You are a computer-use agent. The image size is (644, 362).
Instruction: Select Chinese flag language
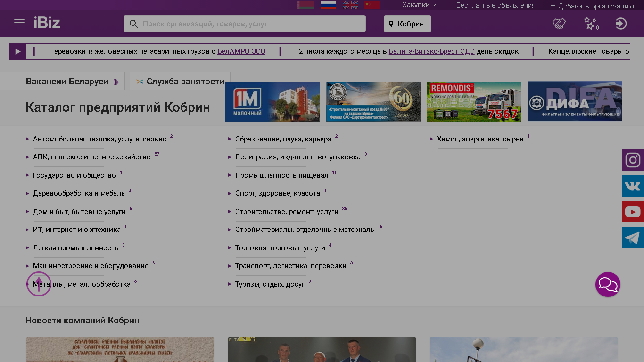[x=372, y=5]
